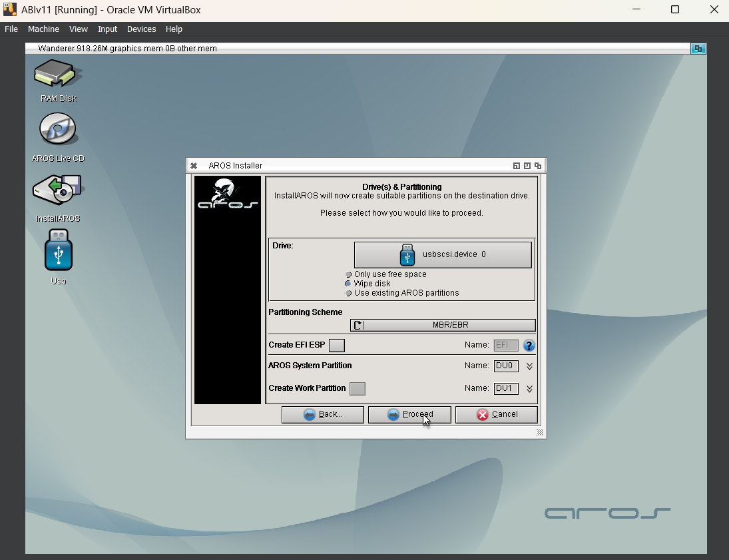
Task: Click the Wanderer screen depth gadget
Action: (x=698, y=49)
